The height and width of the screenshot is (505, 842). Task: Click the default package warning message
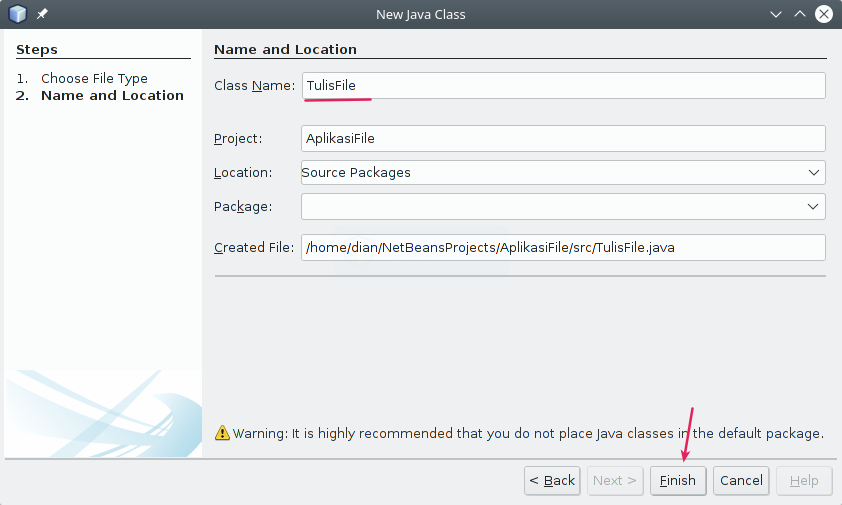[528, 433]
